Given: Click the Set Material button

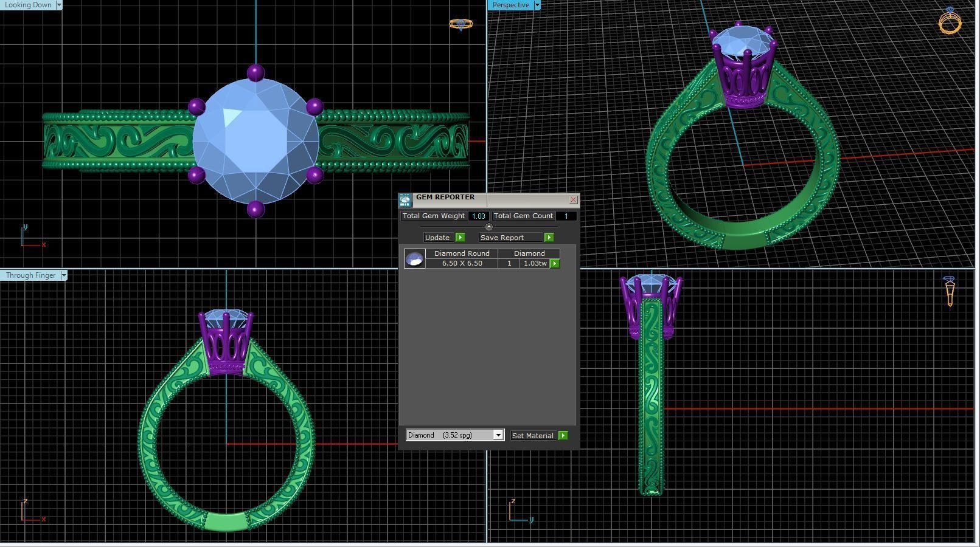Looking at the screenshot, I should point(533,435).
